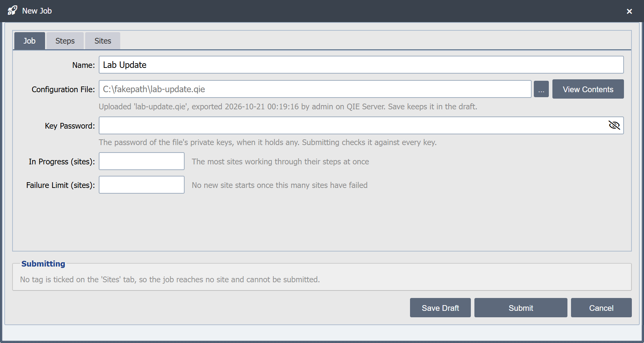Click the 'No tag is ticked' message
644x343 pixels.
170,279
